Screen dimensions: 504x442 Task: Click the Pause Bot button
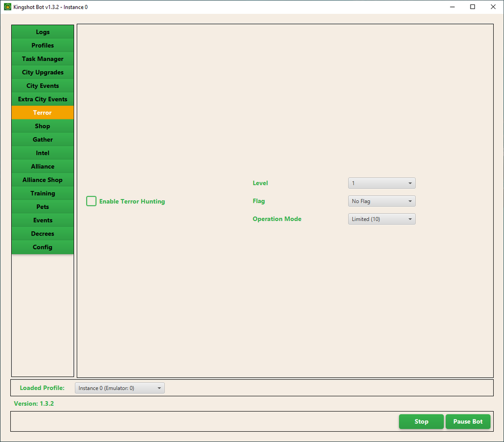[x=468, y=421]
